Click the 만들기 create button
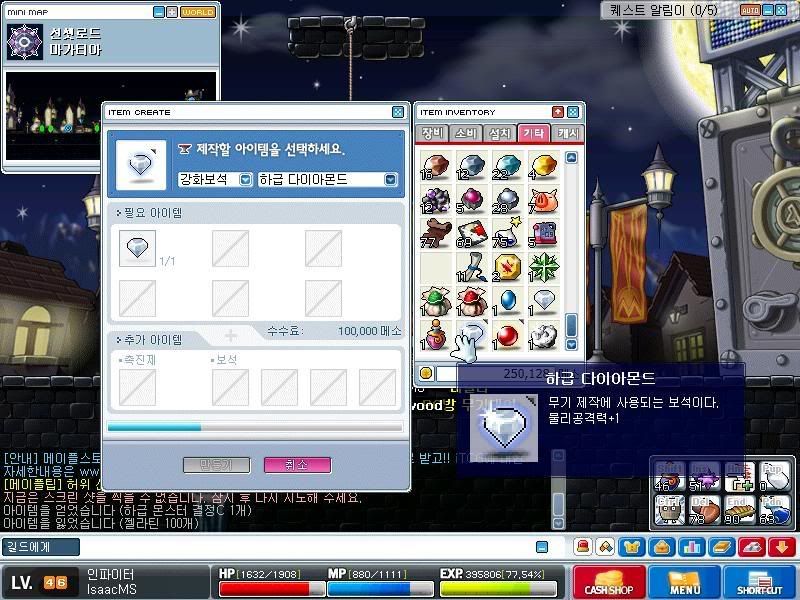 coord(216,465)
